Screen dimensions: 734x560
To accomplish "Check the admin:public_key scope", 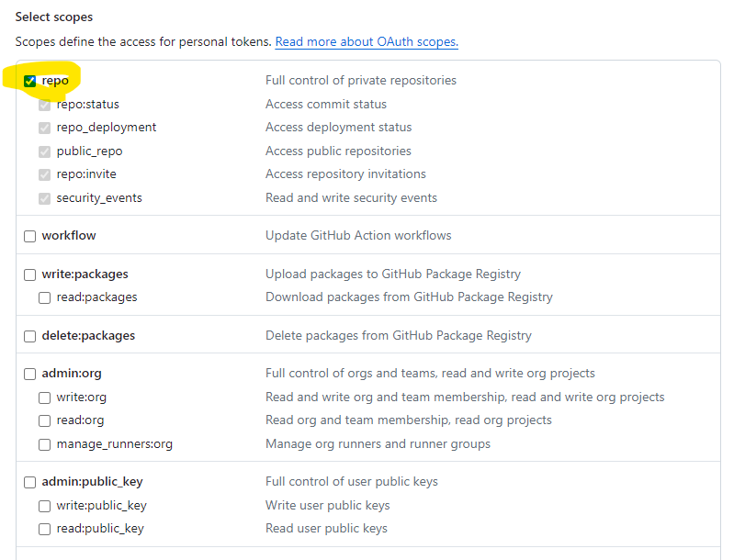I will (x=30, y=482).
